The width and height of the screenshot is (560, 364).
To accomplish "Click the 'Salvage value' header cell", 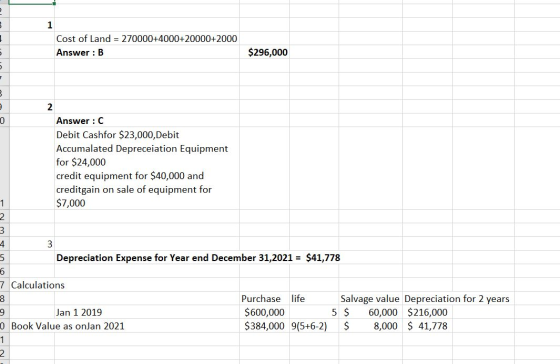I will click(370, 299).
